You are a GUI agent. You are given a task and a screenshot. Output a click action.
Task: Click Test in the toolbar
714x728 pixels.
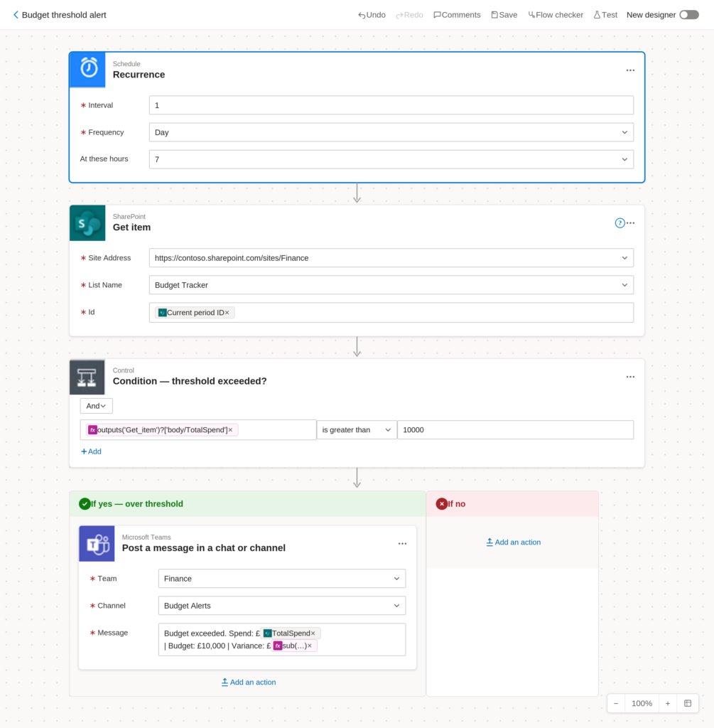tap(605, 15)
